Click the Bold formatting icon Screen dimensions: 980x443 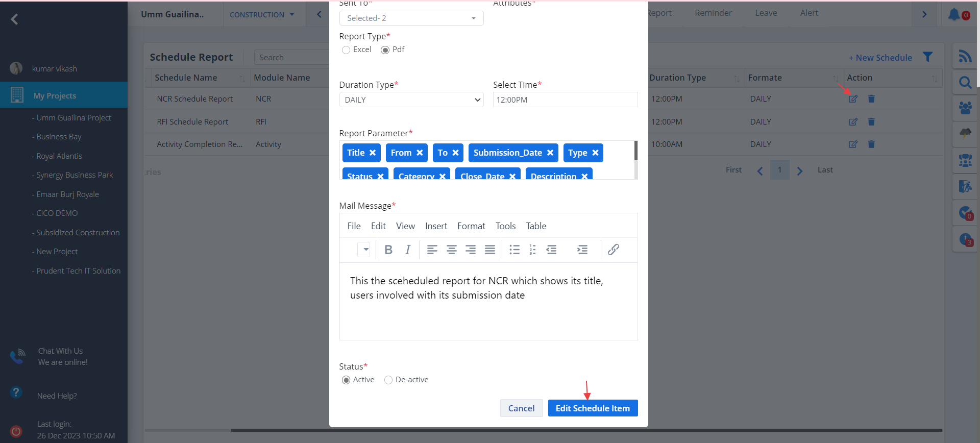(388, 250)
